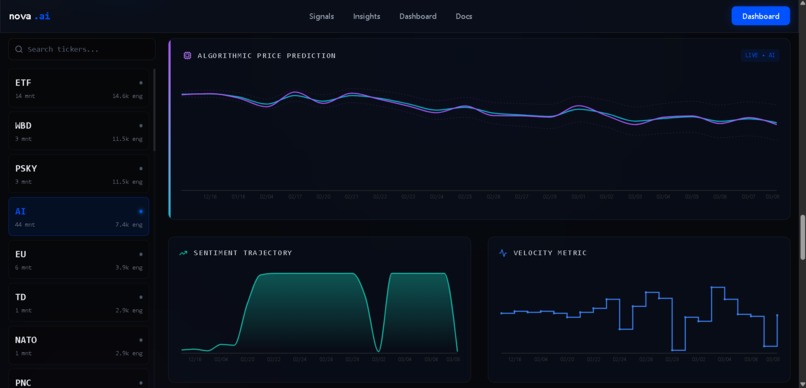
Task: Select the PSKY ticker card
Action: click(79, 174)
